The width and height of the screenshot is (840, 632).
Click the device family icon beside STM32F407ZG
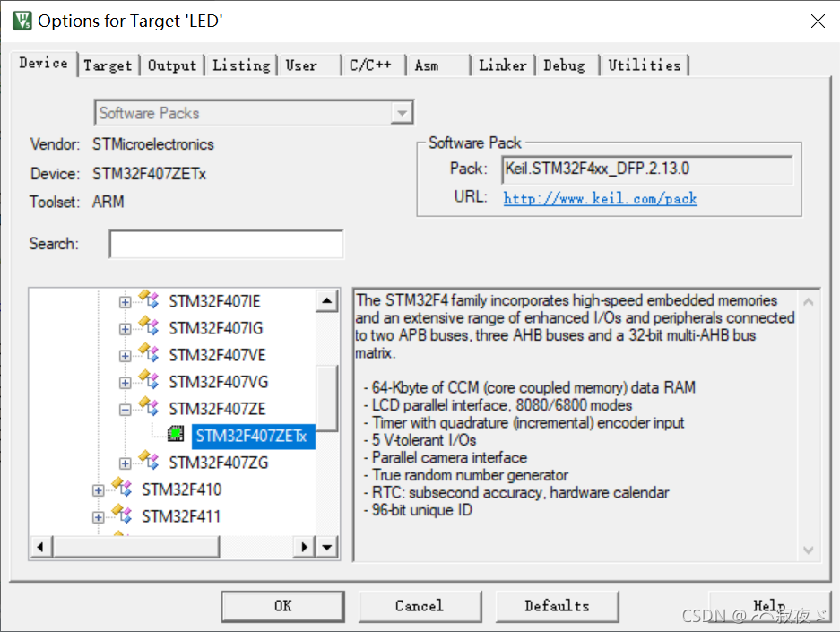pyautogui.click(x=149, y=461)
